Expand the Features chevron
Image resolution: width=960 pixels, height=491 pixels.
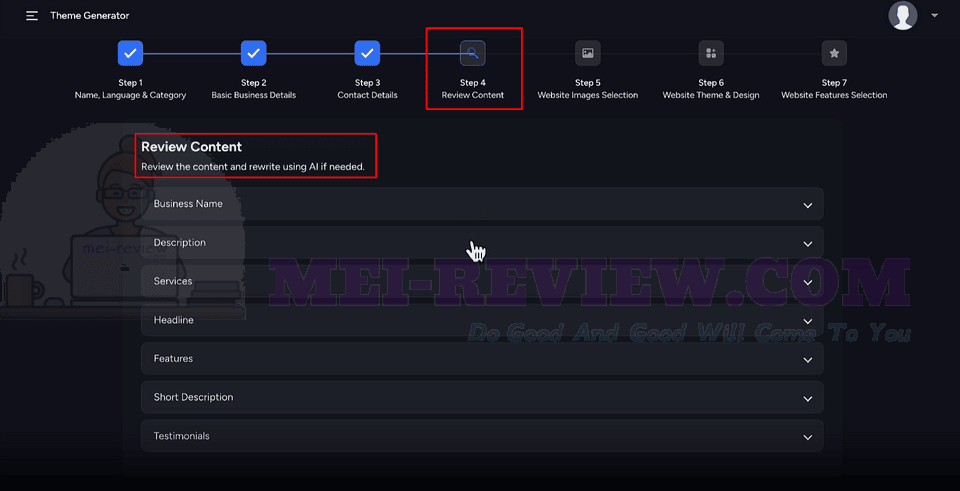point(808,360)
